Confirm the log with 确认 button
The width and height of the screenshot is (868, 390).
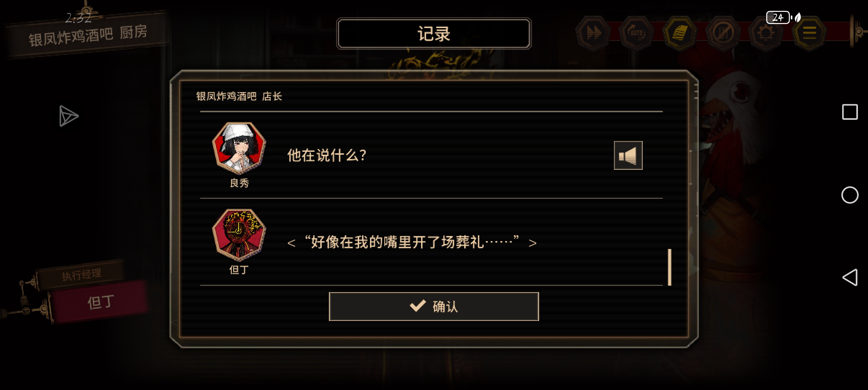point(434,307)
